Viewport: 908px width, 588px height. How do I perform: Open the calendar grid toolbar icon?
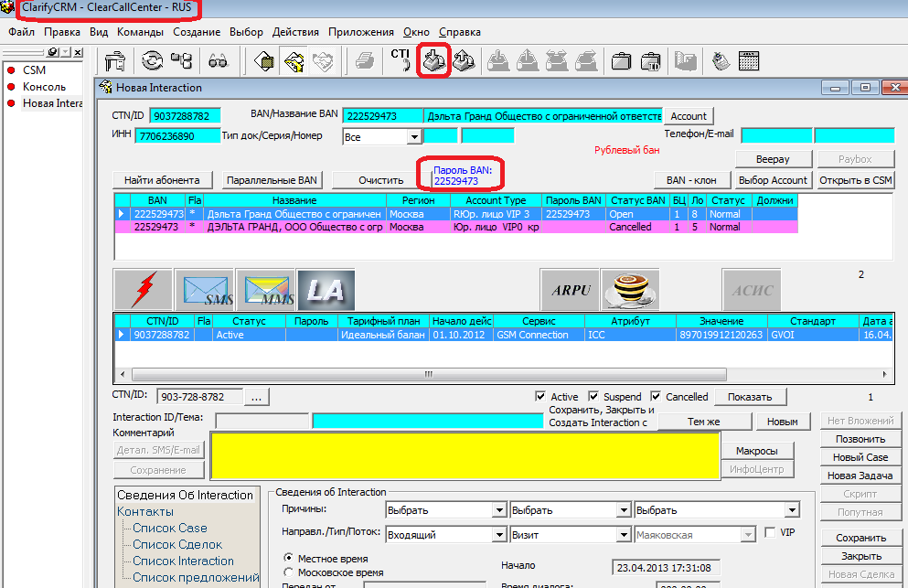(749, 61)
